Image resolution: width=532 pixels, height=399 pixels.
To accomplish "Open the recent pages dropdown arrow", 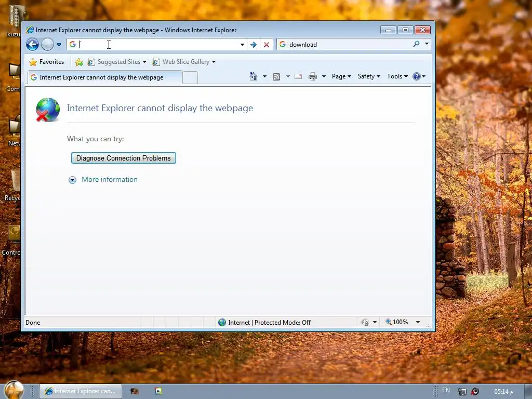I will pos(59,45).
